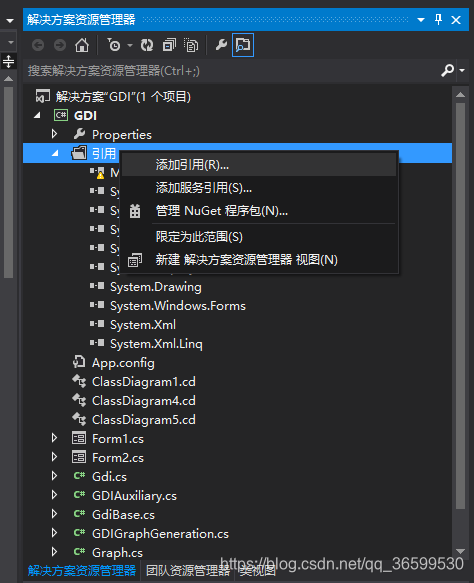Expand the GDIGraphGeneration.cs node
Screen dimensions: 474x583
coord(54,533)
